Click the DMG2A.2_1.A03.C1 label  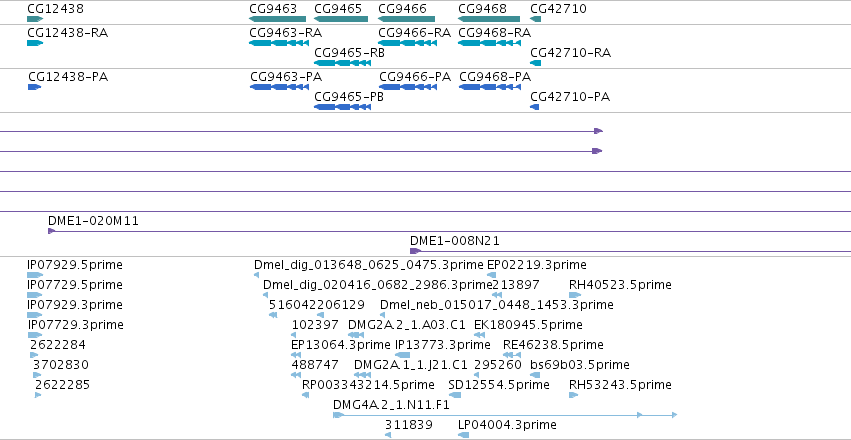407,325
